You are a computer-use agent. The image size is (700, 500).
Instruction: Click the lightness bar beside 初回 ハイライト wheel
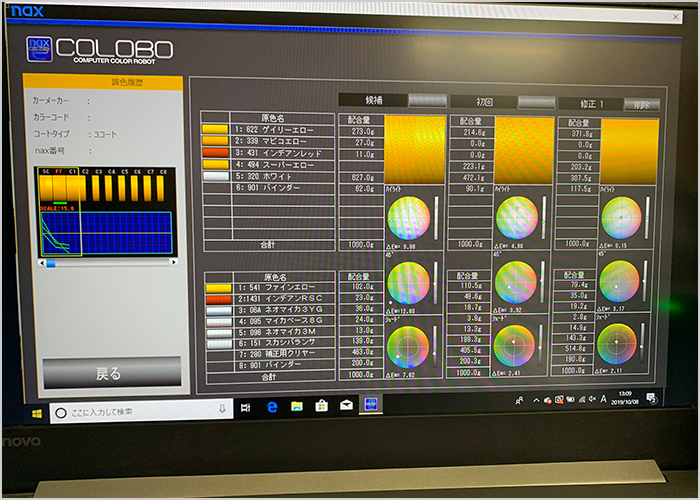tap(544, 218)
